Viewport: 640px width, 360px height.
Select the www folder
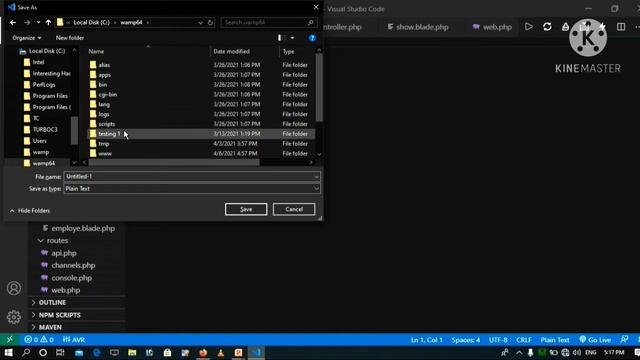(x=105, y=153)
